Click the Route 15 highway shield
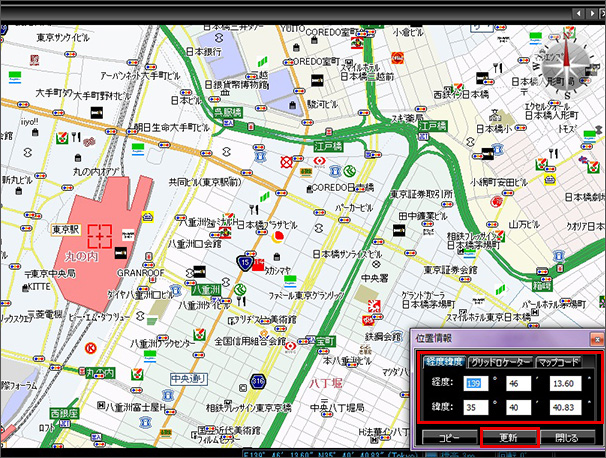Image resolution: width=606 pixels, height=458 pixels. click(x=245, y=263)
